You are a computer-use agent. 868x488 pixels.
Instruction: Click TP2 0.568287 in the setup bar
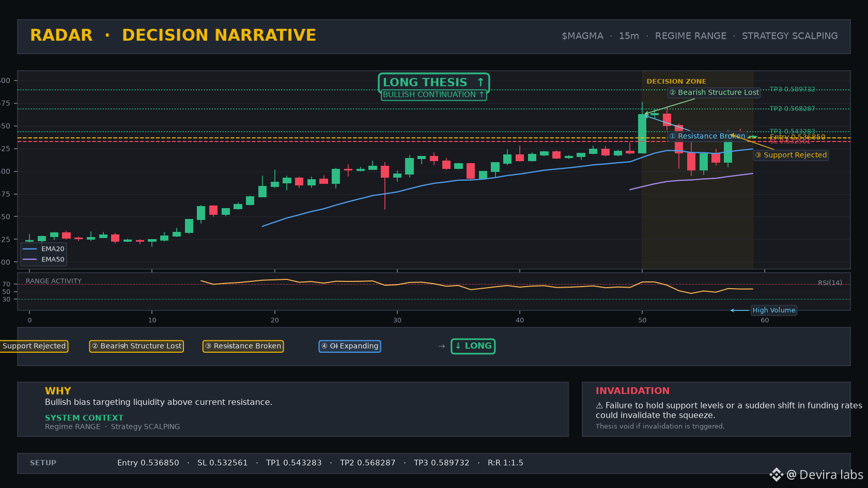368,463
